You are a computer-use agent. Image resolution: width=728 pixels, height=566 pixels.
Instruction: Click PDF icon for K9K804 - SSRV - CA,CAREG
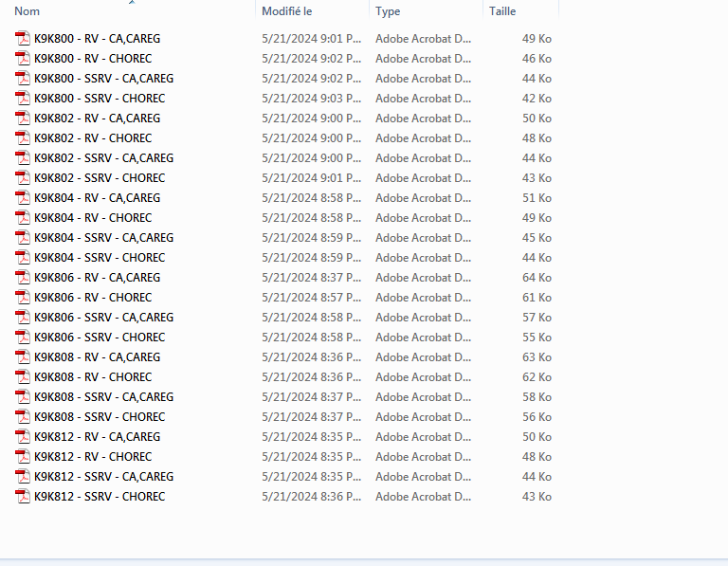23,238
